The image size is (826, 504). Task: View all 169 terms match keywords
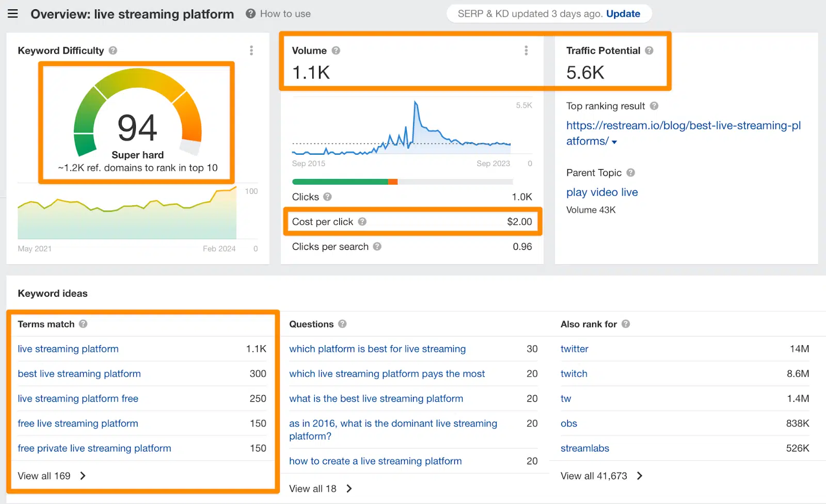point(44,476)
